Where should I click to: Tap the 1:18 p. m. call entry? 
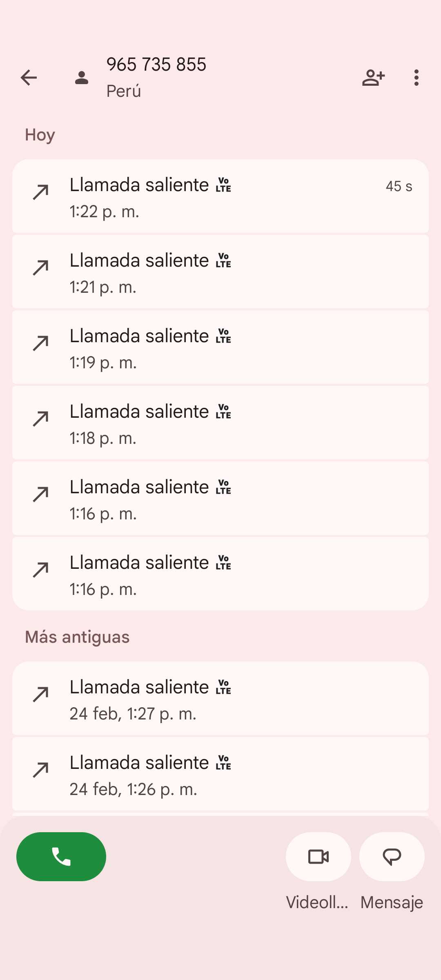point(220,423)
